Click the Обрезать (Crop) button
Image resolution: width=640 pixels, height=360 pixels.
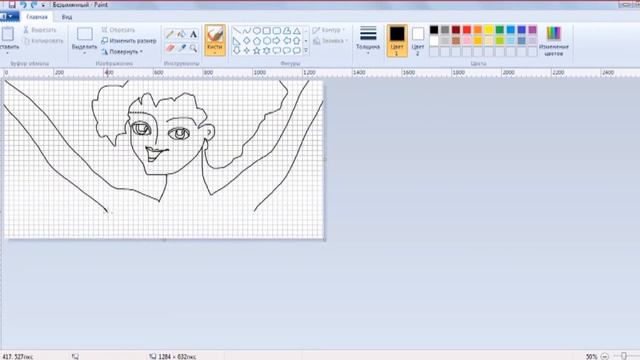click(x=118, y=30)
